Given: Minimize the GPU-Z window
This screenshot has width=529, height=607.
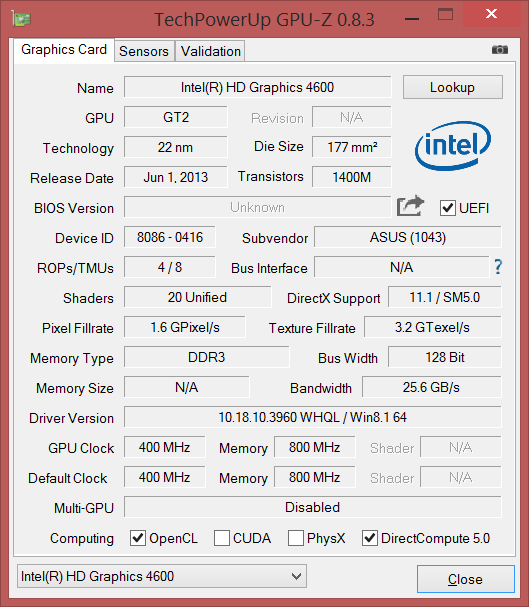Looking at the screenshot, I should pos(412,19).
